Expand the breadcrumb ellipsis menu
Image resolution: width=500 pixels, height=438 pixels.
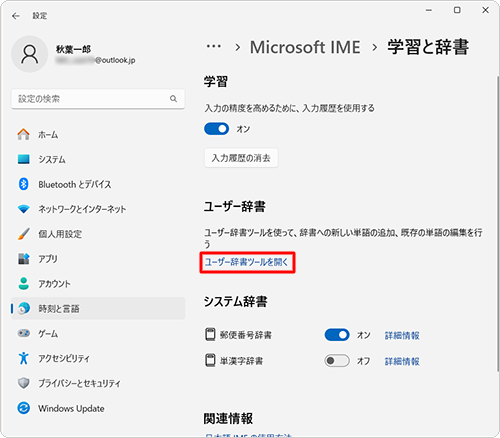[214, 46]
